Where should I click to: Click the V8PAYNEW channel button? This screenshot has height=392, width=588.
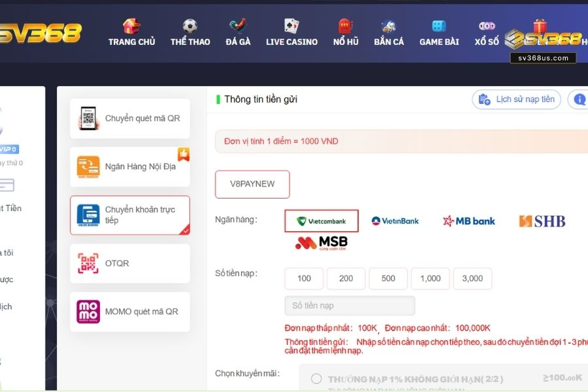pyautogui.click(x=252, y=184)
